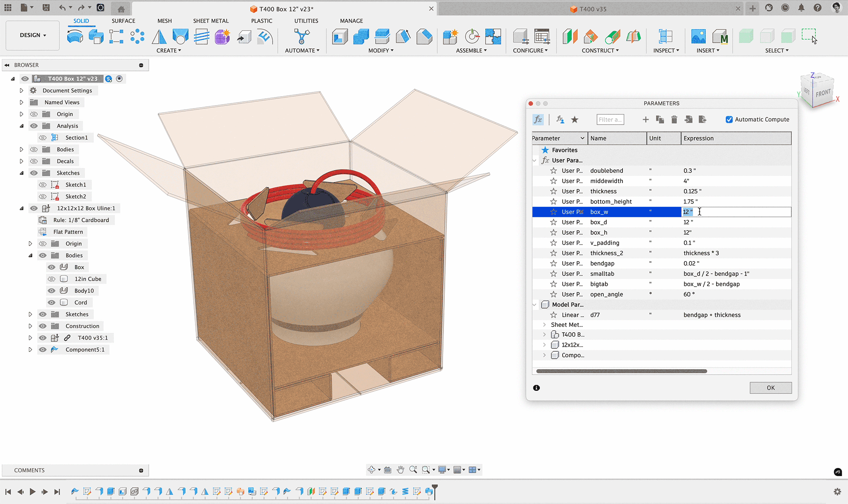
Task: Show the 12in Cube body
Action: tap(52, 279)
